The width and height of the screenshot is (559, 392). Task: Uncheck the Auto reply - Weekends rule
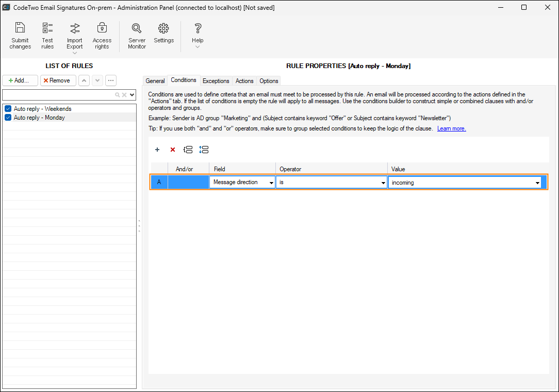(8, 109)
